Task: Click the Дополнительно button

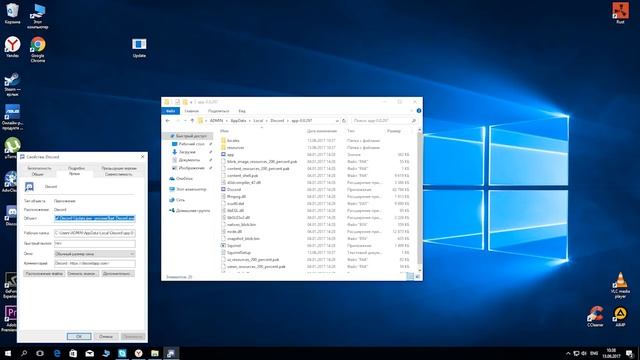Action: (x=118, y=273)
